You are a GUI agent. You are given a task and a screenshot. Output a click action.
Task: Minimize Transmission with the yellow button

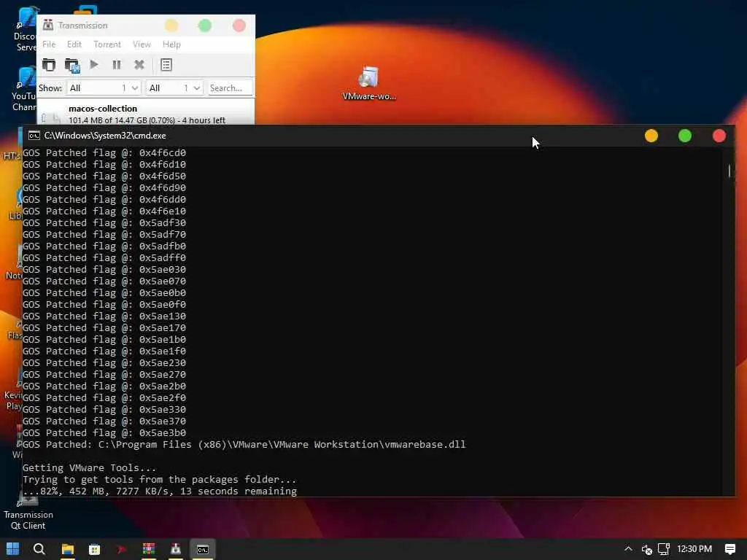pyautogui.click(x=171, y=26)
